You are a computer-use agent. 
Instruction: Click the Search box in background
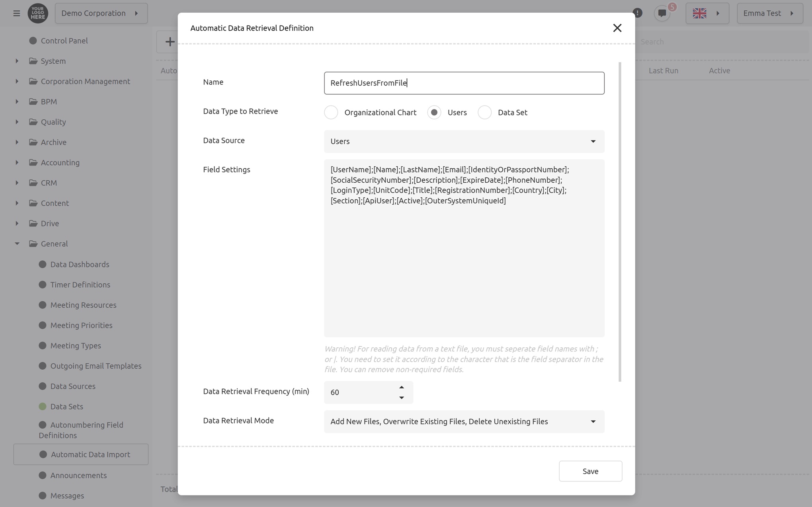(x=722, y=41)
